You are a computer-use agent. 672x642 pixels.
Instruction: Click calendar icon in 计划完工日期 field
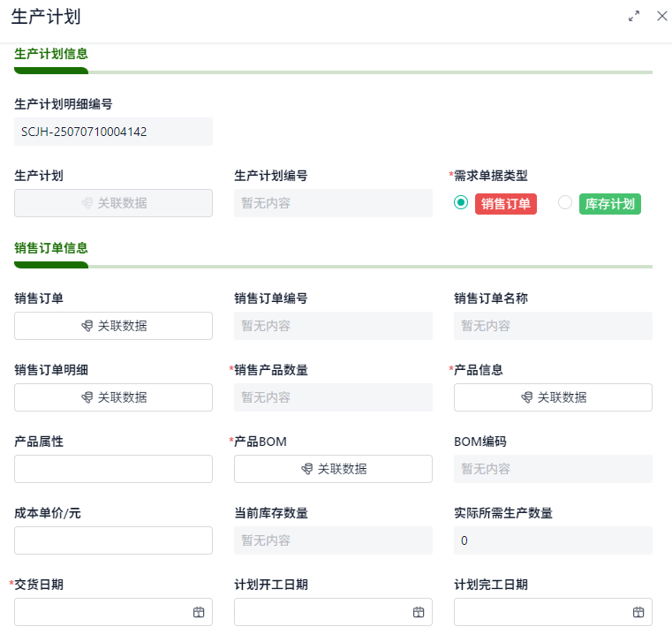[x=638, y=612]
